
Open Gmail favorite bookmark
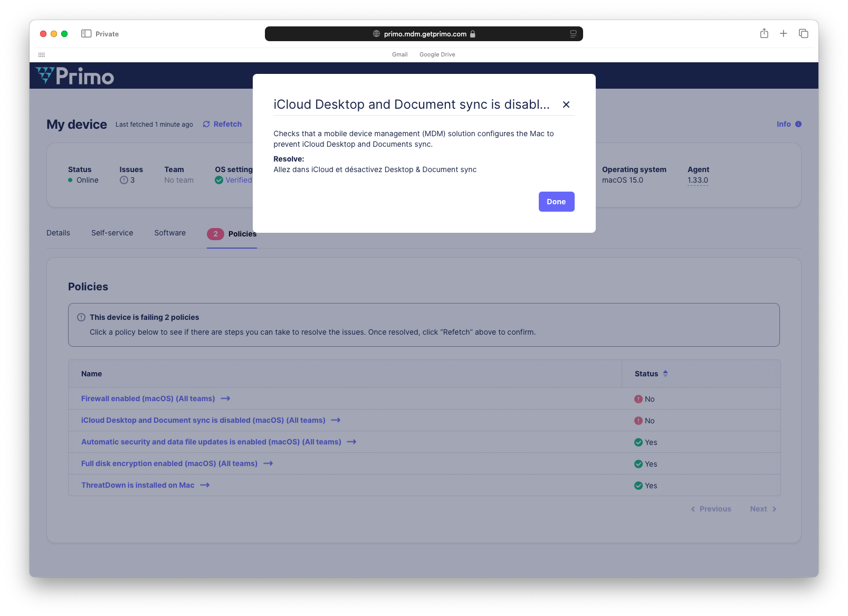pos(399,54)
